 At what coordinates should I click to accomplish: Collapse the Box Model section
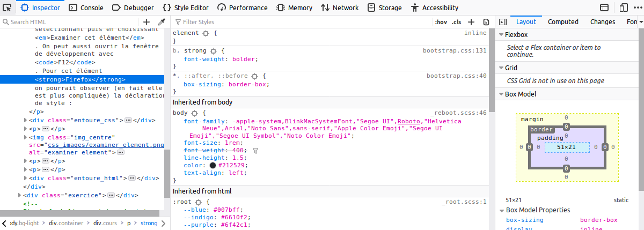click(x=501, y=94)
